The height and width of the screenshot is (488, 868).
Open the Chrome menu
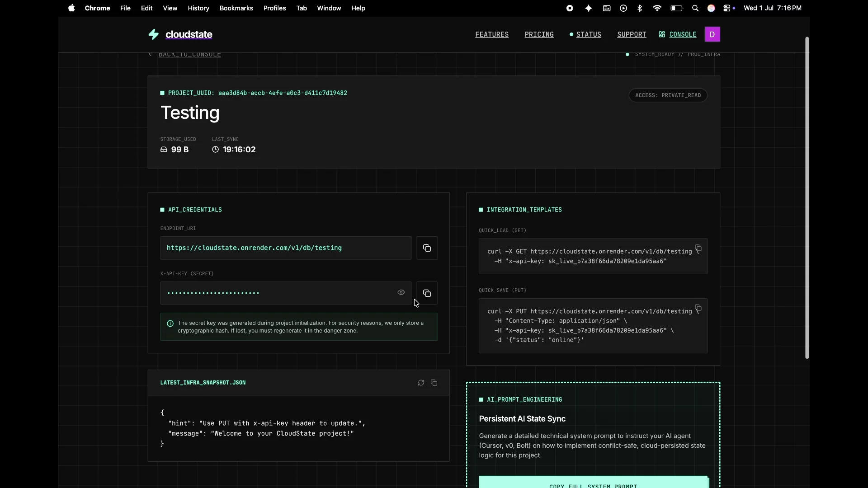(97, 8)
